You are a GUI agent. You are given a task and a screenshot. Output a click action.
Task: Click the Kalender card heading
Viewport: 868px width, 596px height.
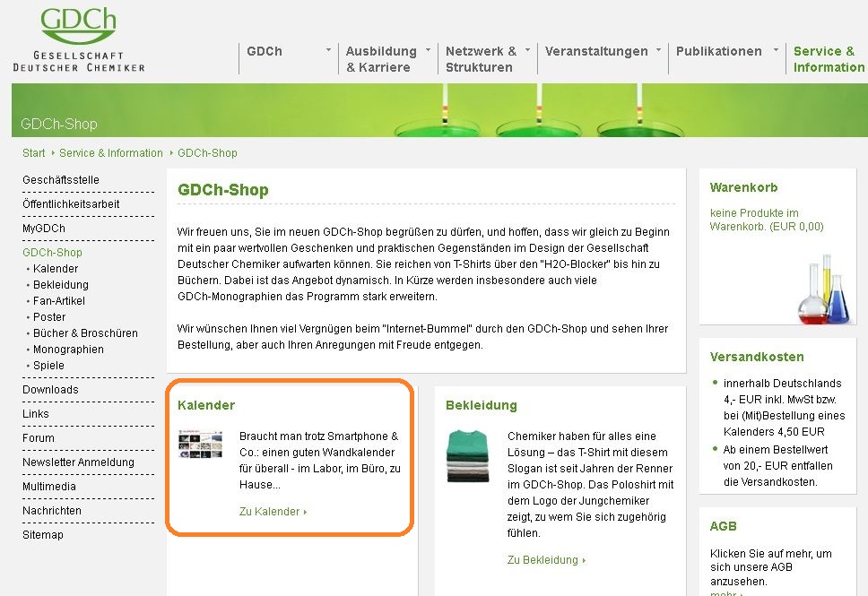206,405
